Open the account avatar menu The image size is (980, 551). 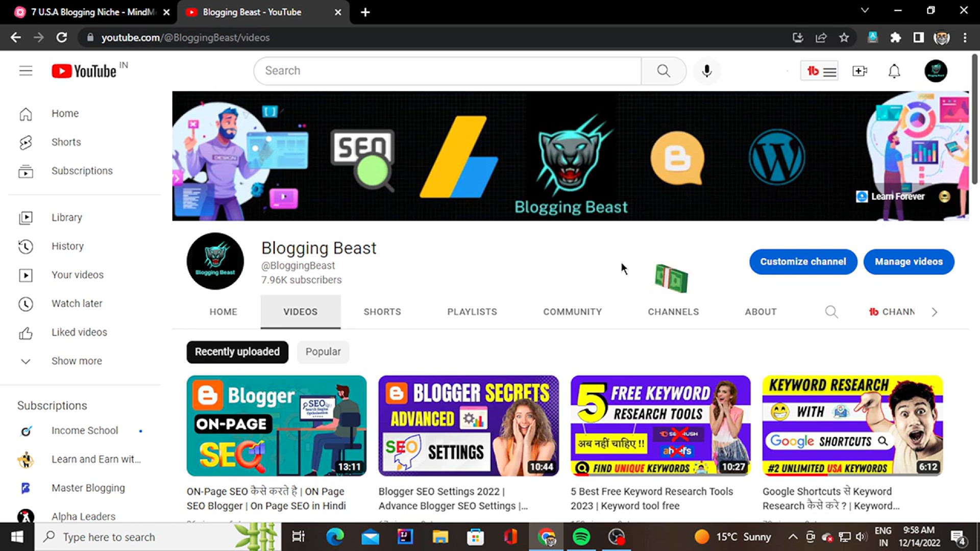coord(936,71)
